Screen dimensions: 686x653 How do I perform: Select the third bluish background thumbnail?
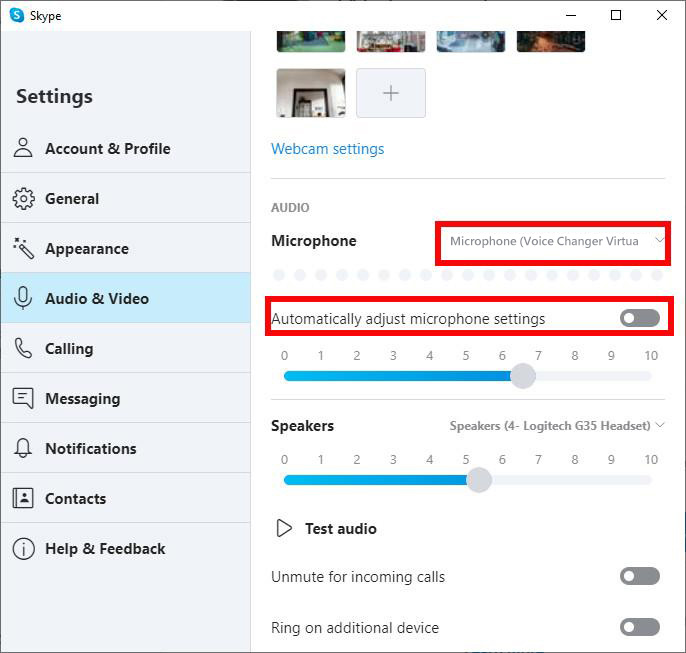coord(471,41)
